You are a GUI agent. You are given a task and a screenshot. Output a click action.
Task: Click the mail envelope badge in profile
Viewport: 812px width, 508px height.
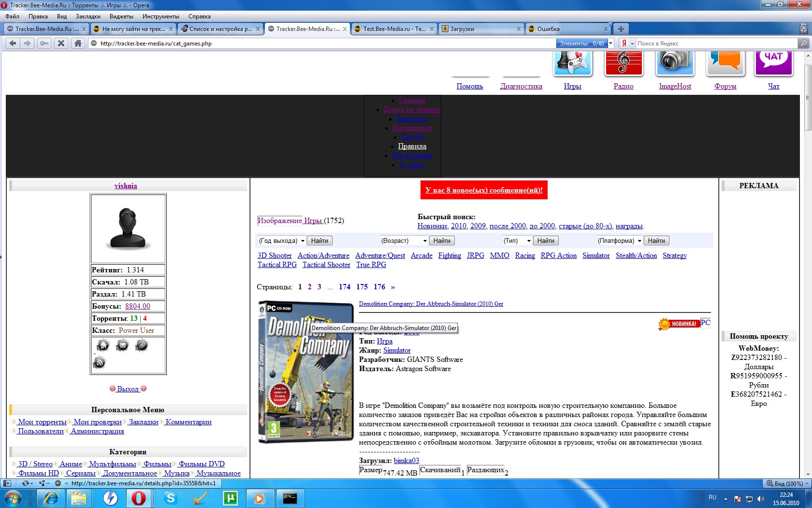tap(122, 345)
